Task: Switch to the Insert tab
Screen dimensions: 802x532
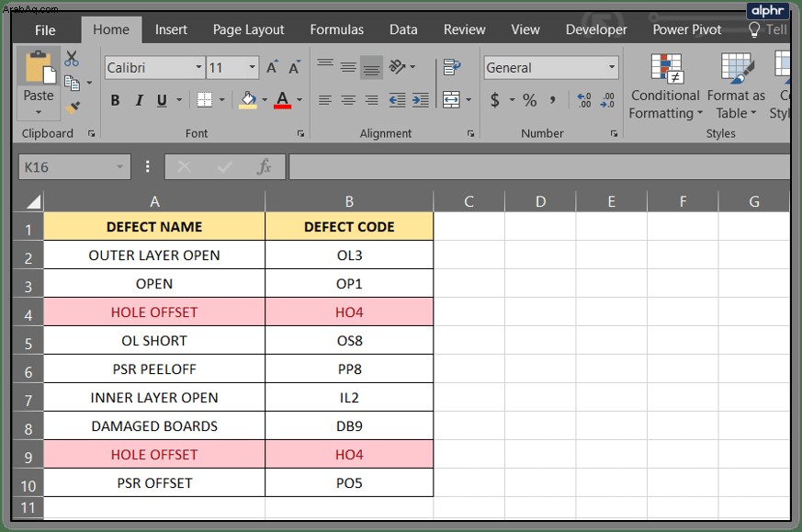Action: coord(171,29)
